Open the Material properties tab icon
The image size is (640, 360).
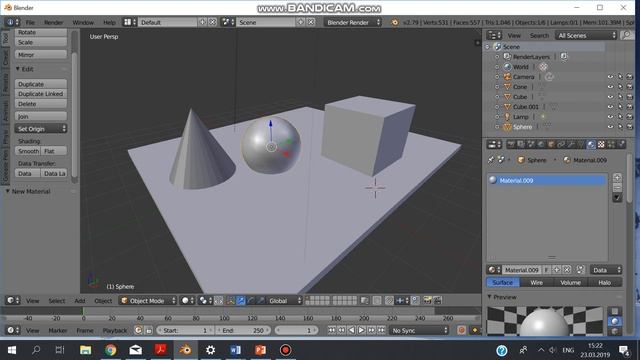[x=591, y=144]
